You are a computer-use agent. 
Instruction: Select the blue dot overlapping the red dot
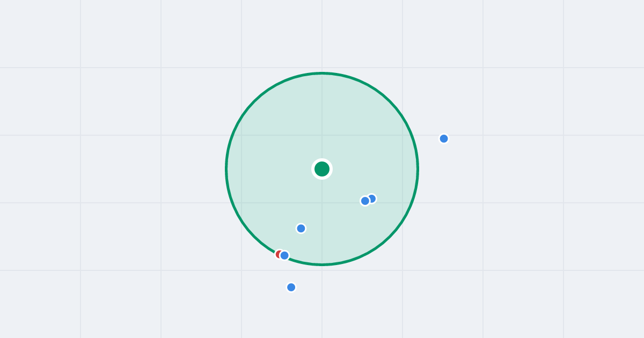pos(284,255)
